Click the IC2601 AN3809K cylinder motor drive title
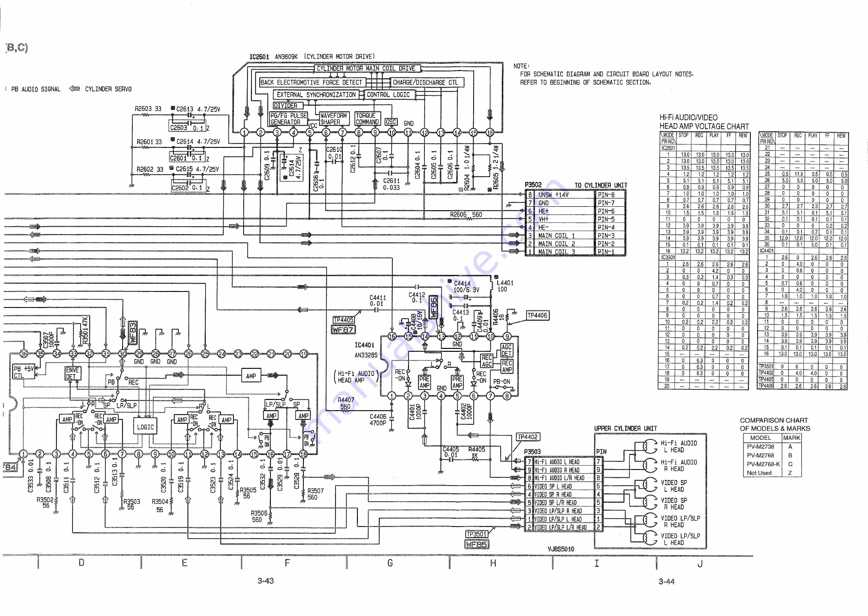This screenshot has height=616, width=868. (x=312, y=56)
